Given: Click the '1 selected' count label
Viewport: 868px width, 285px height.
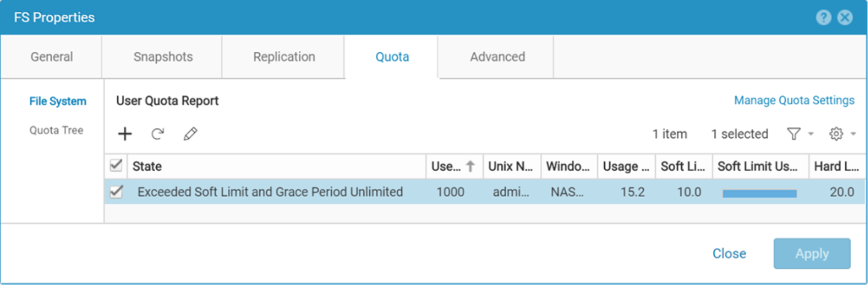Looking at the screenshot, I should [740, 134].
